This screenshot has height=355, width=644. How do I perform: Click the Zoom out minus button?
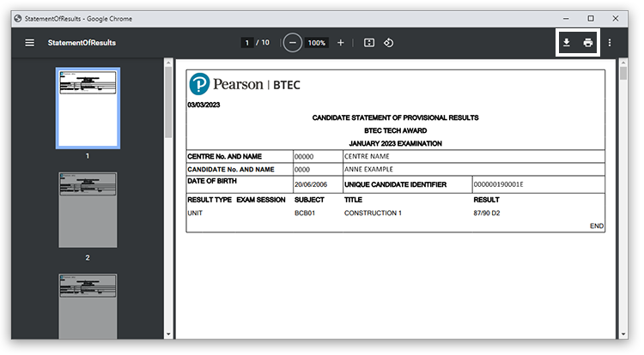coord(293,43)
